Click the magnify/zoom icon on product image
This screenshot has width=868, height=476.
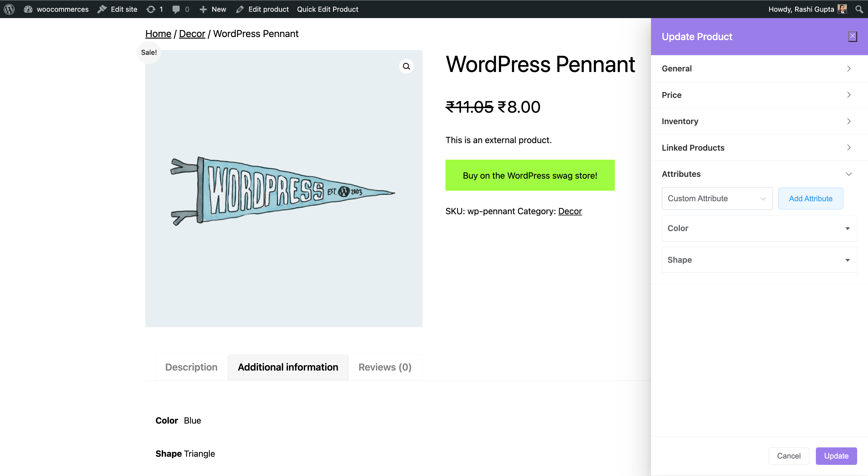[407, 66]
